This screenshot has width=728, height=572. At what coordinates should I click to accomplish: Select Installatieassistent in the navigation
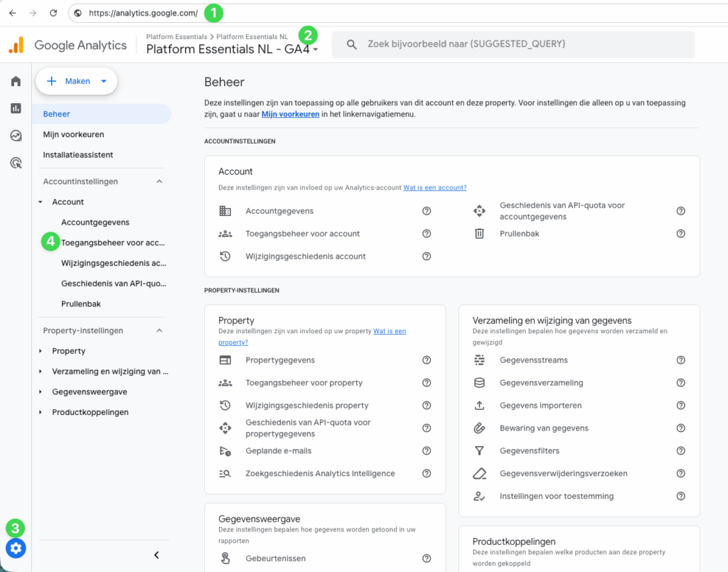click(80, 155)
